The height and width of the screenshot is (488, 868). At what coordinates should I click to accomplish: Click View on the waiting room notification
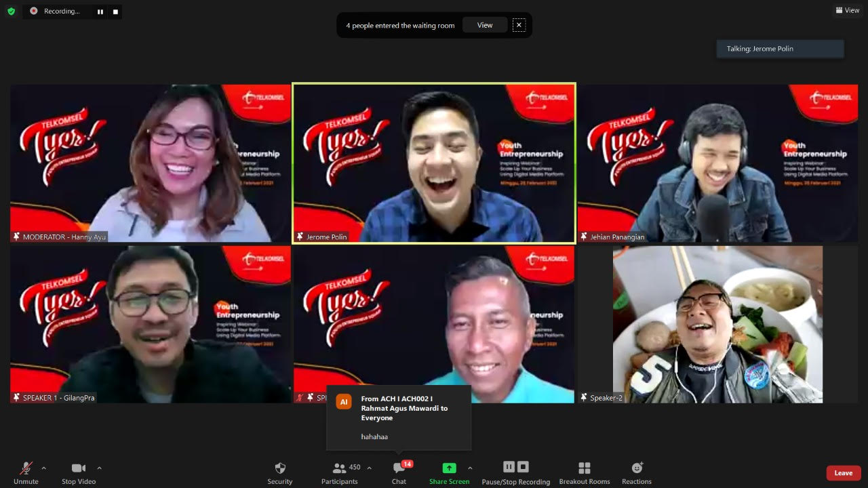(x=484, y=24)
